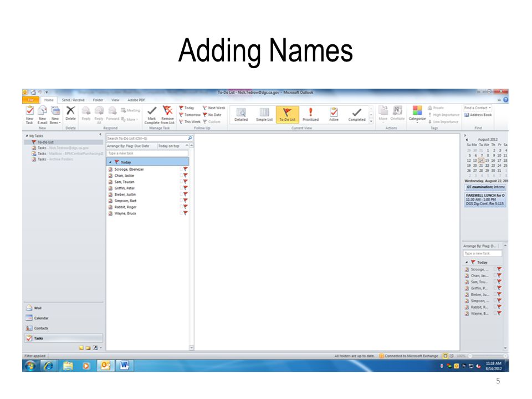
Task: Open New Items dropdown
Action: click(55, 115)
